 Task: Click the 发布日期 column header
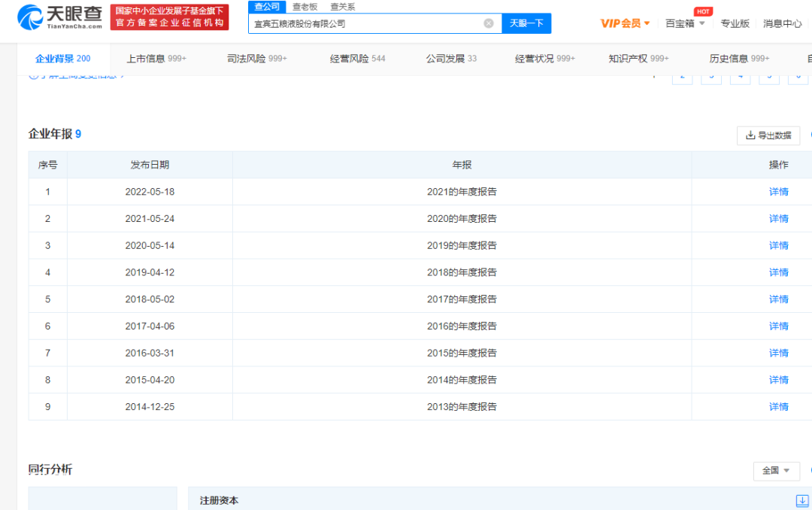150,165
